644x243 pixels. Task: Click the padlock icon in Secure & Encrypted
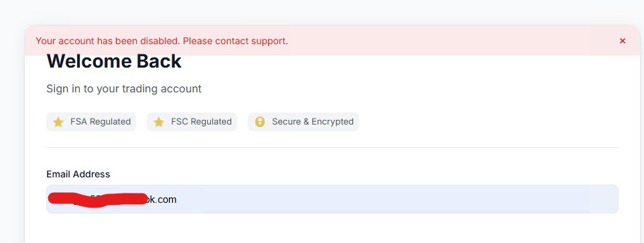[259, 122]
